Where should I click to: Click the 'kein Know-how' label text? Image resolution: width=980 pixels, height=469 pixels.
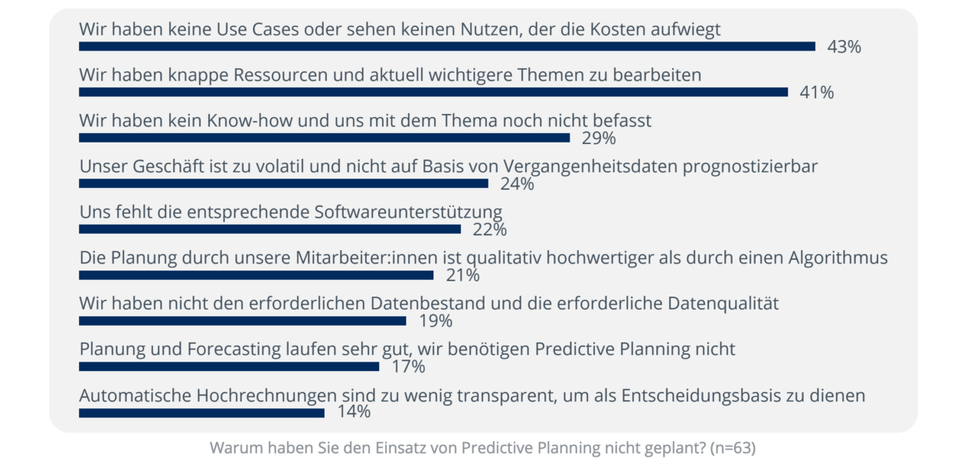tap(365, 120)
